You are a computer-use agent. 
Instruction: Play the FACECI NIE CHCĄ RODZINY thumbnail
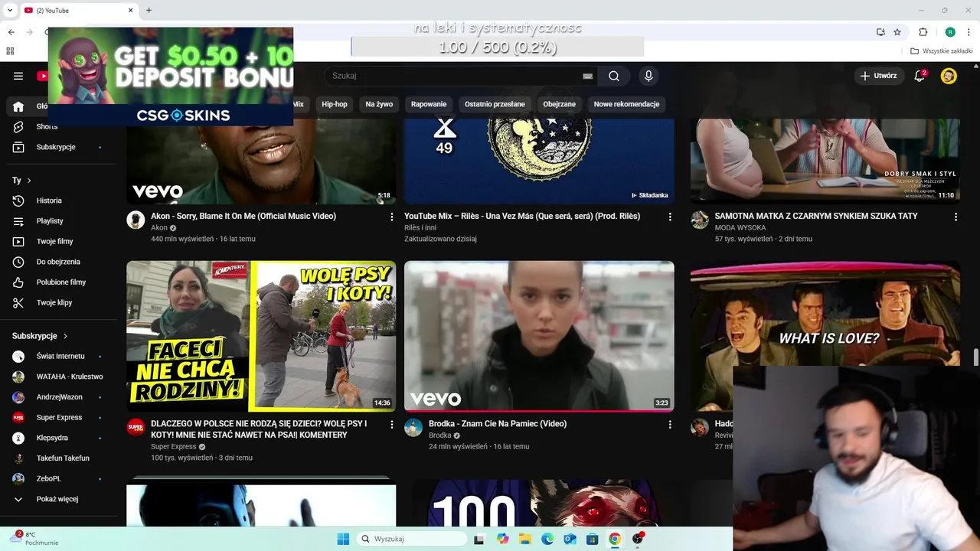pos(261,336)
